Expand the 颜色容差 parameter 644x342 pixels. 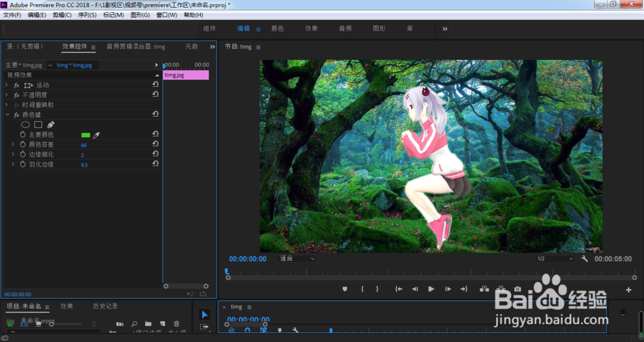(13, 144)
